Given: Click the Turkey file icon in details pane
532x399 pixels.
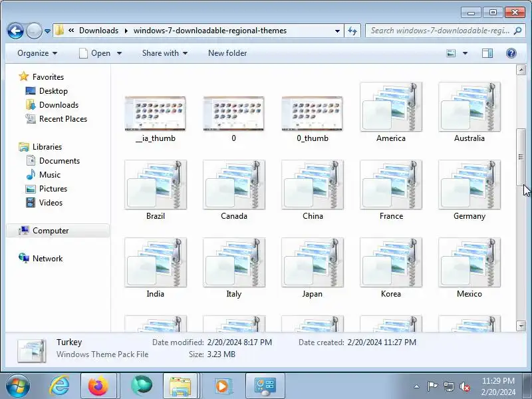Looking at the screenshot, I should coord(32,350).
